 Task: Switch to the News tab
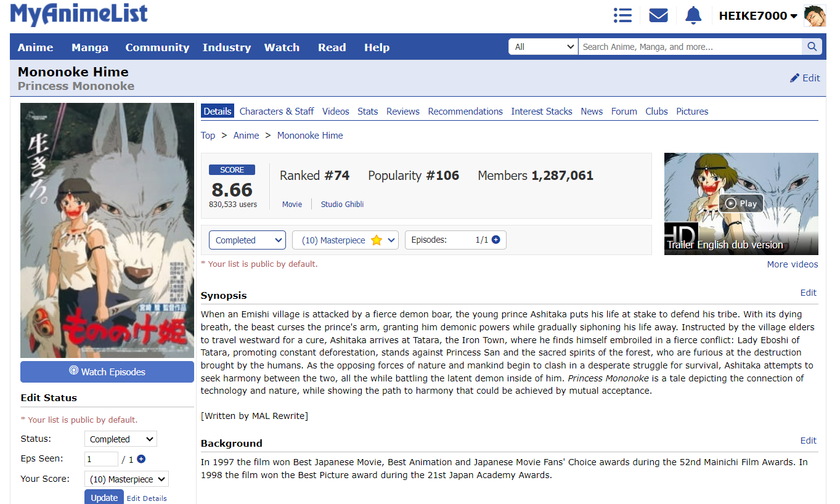tap(592, 112)
